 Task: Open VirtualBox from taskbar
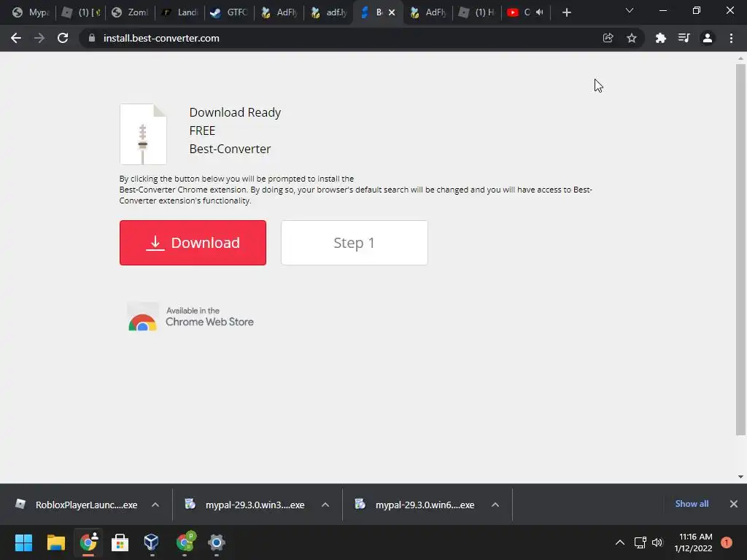pos(152,542)
